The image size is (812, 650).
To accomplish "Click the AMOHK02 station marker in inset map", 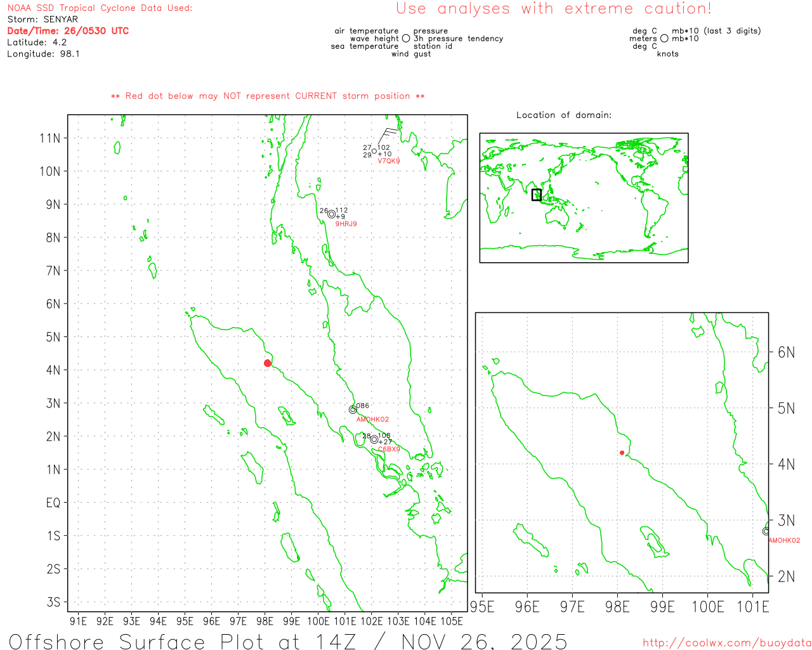I will pyautogui.click(x=766, y=531).
